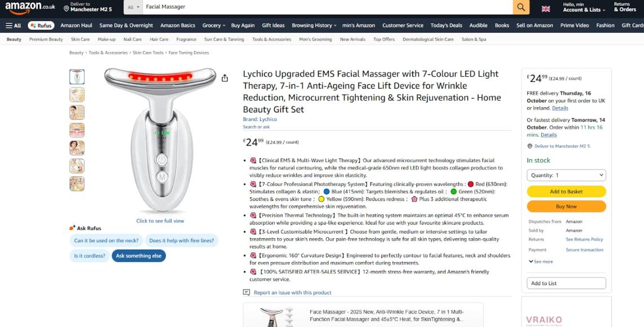The height and width of the screenshot is (327, 644).
Task: Click the Report an issue speech icon
Action: [x=246, y=293]
